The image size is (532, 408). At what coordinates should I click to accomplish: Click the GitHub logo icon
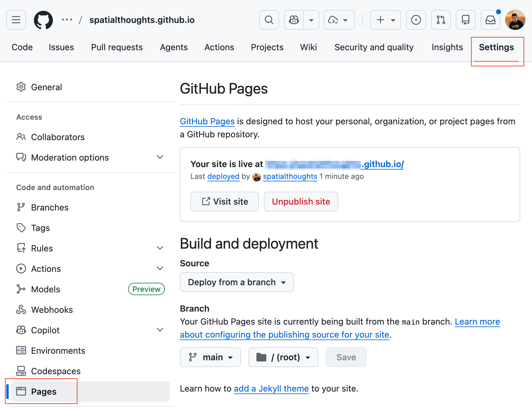[43, 20]
